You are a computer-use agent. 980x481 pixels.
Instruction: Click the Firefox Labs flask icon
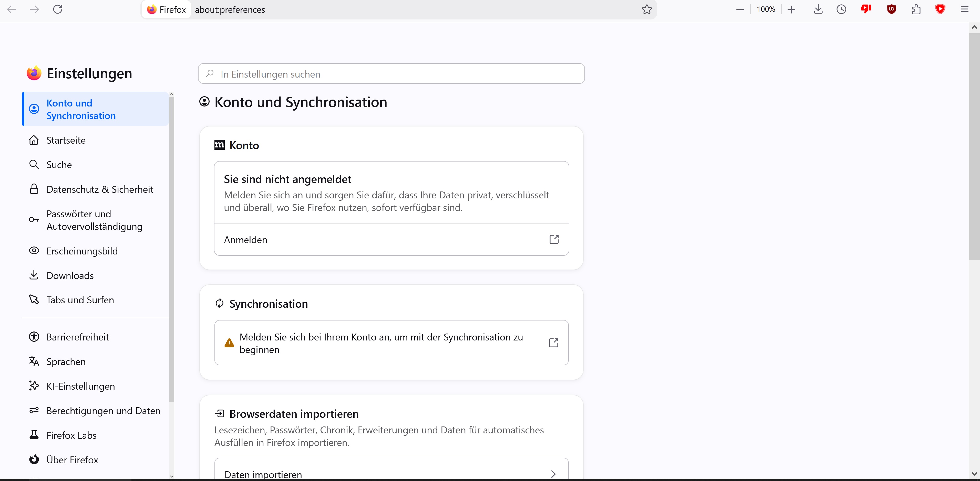coord(34,435)
